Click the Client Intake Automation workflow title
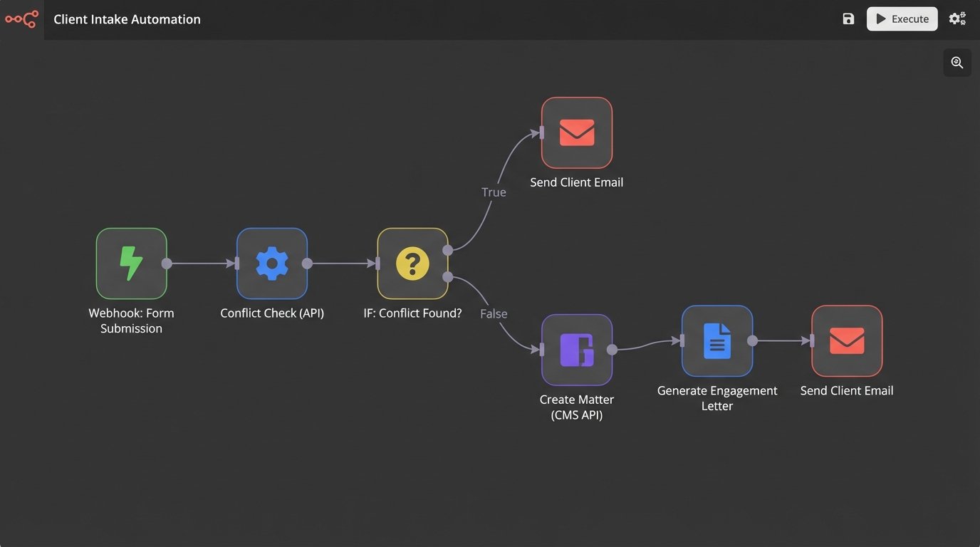This screenshot has width=980, height=547. coord(127,19)
